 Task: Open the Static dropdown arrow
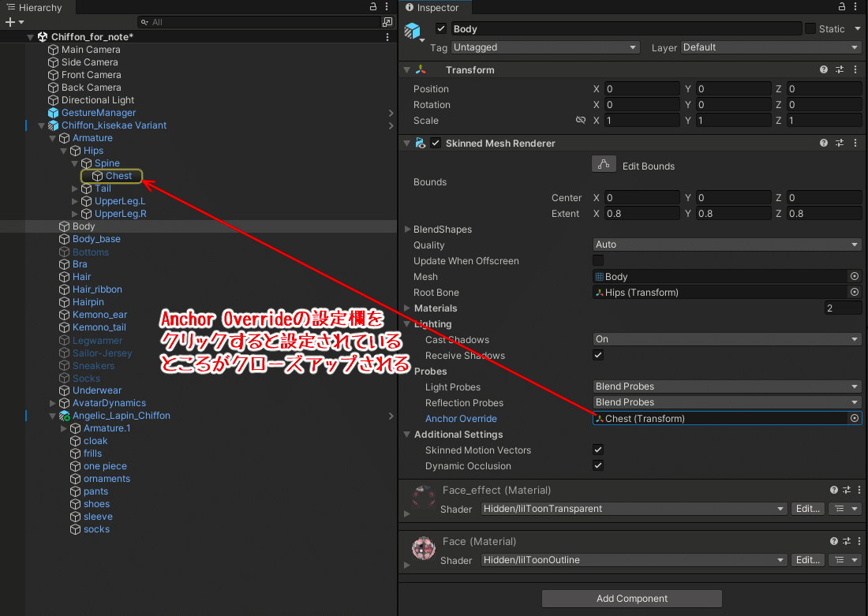pos(858,28)
